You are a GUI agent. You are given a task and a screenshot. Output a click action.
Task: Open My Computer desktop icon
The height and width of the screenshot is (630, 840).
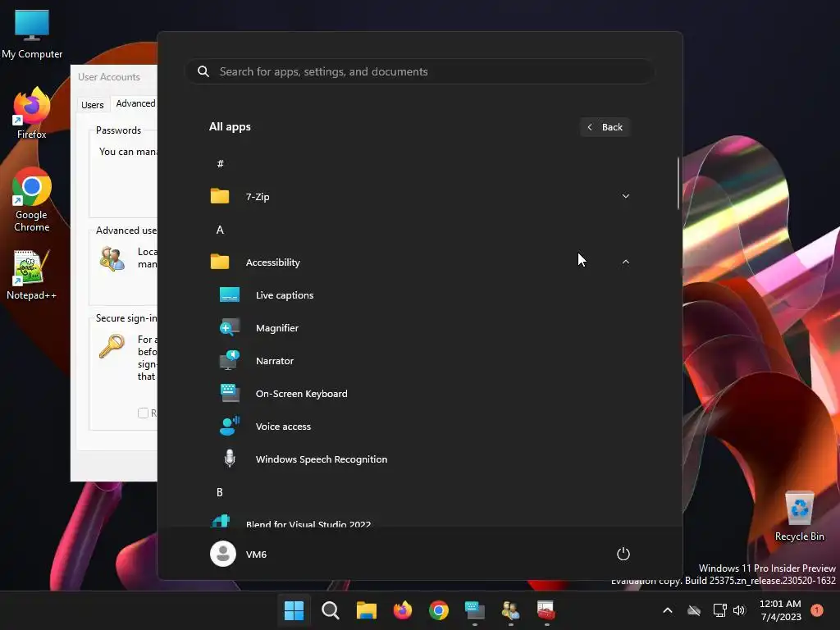(x=32, y=34)
